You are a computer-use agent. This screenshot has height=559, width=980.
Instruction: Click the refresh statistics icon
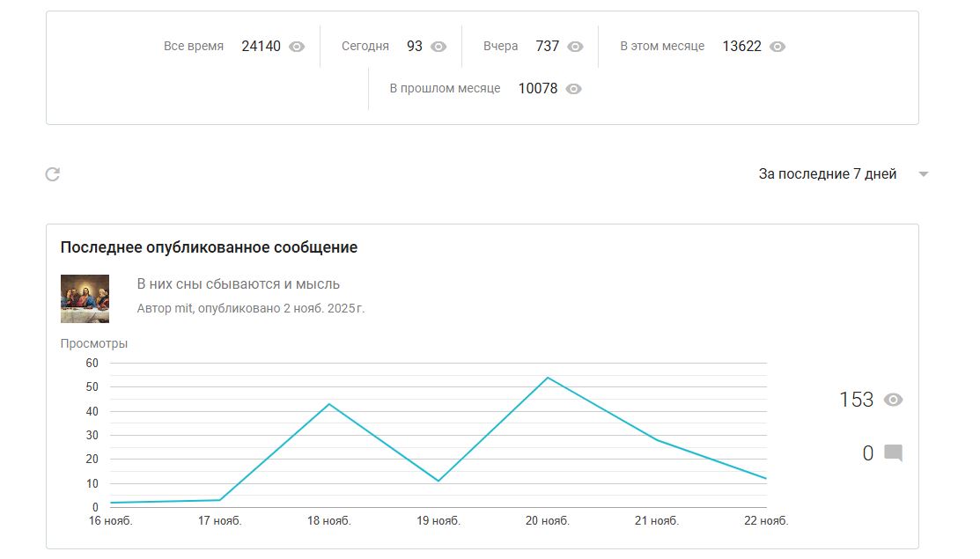(x=53, y=174)
